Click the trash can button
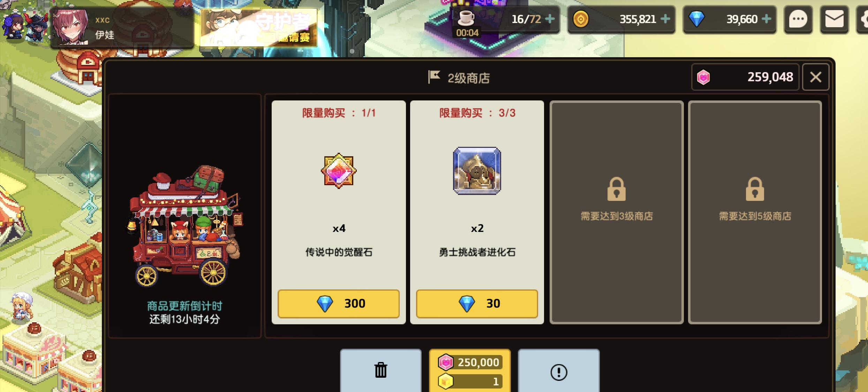 coord(381,370)
